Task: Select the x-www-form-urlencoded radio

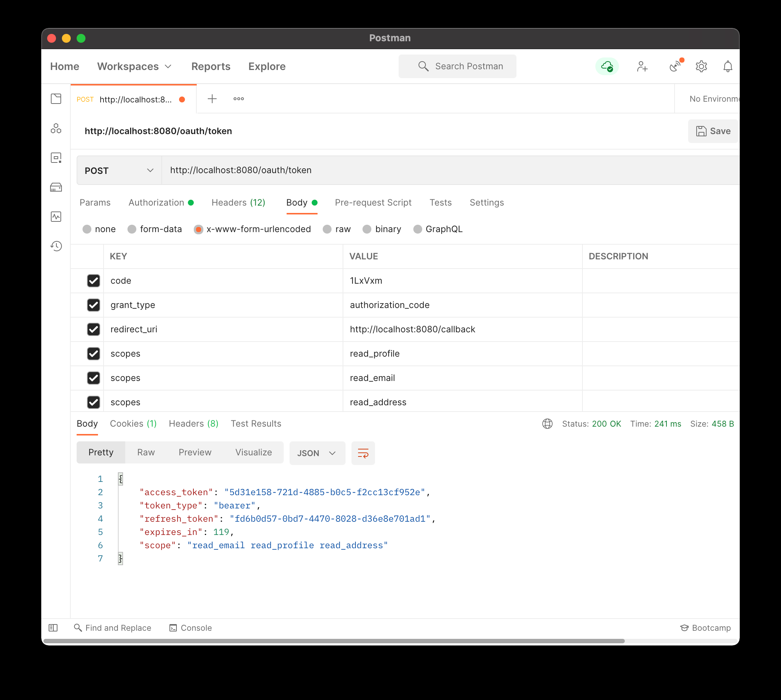Action: point(199,229)
